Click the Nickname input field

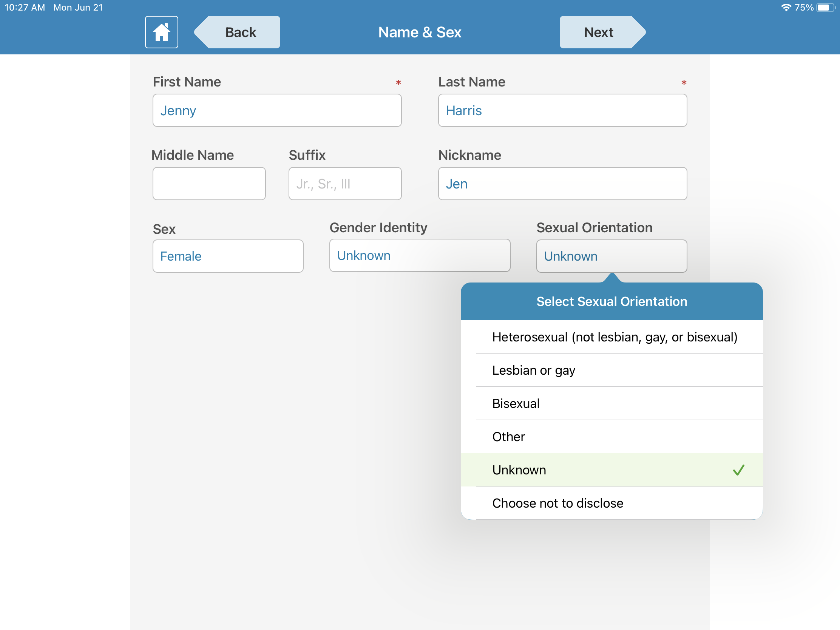pos(562,183)
